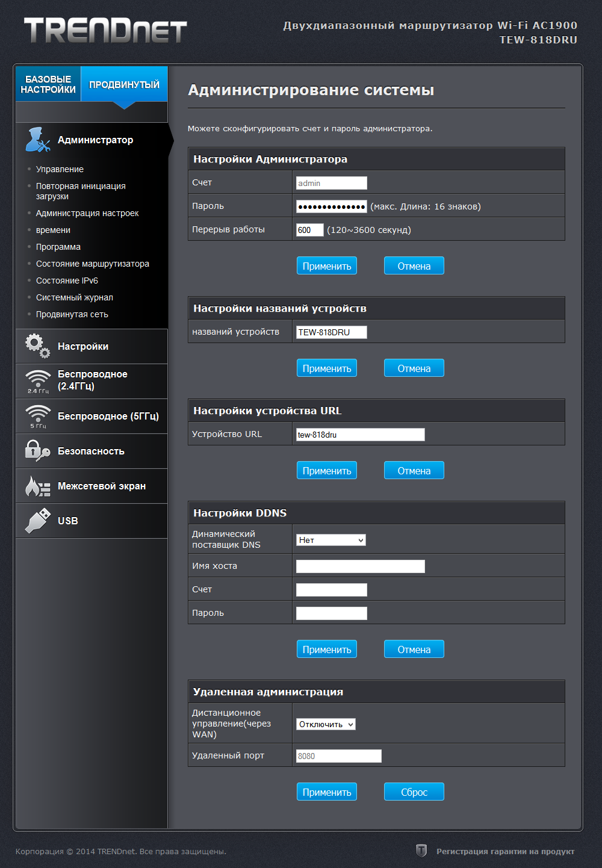Go to Управление submenu link
This screenshot has height=868, width=602.
(x=60, y=169)
